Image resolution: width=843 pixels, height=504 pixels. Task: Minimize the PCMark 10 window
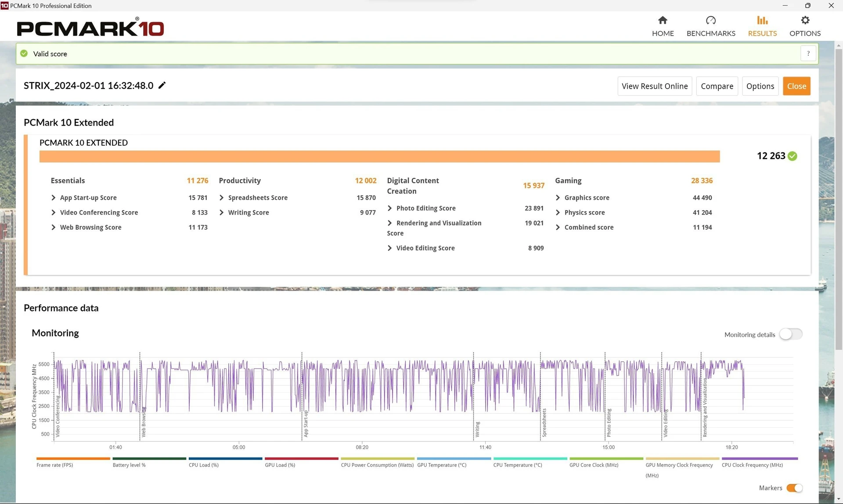(x=785, y=6)
